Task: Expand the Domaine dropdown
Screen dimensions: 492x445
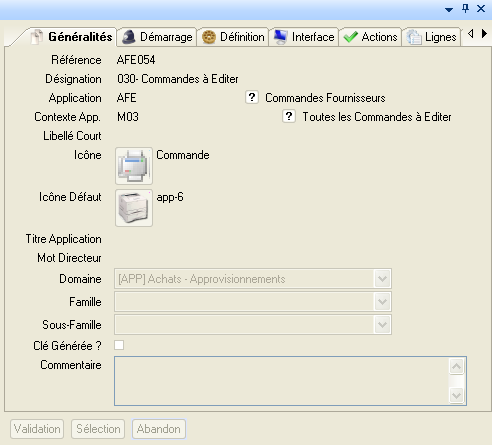Action: point(382,278)
